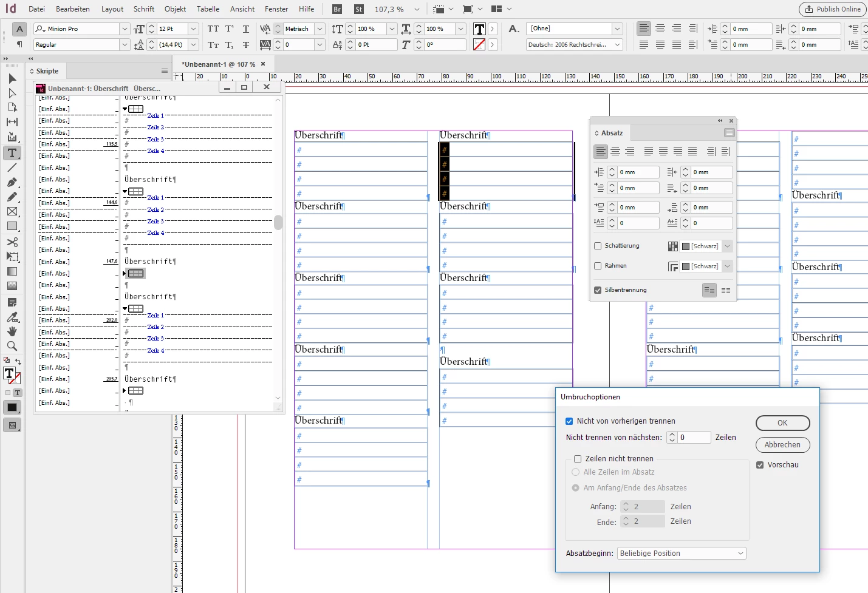Center-align paragraph in Absatz panel
868x593 pixels.
(615, 152)
